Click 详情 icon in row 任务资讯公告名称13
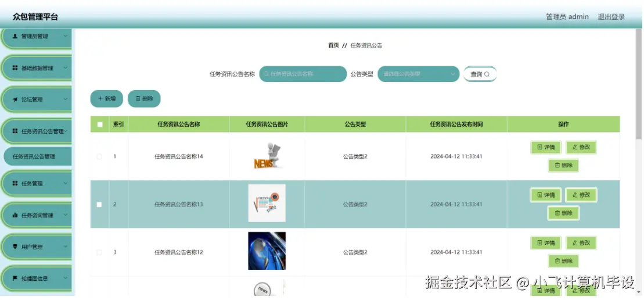Image resolution: width=644 pixels, height=300 pixels. point(539,195)
